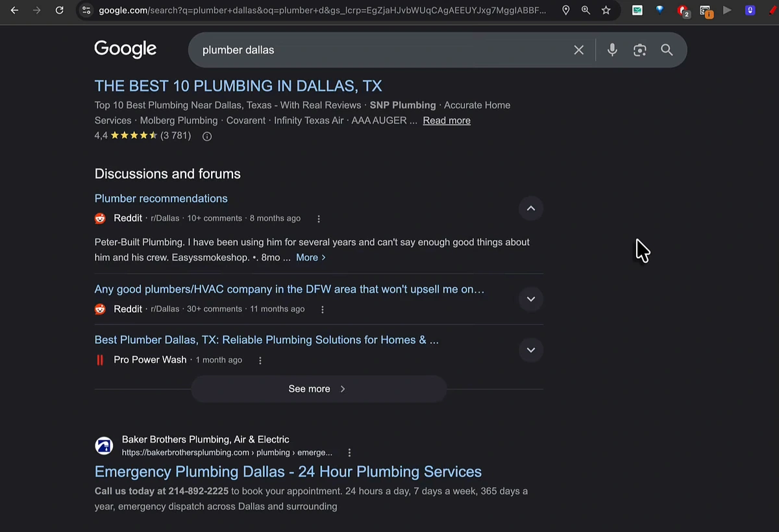Click in the plumber dallas search field
Image resolution: width=779 pixels, height=532 pixels.
383,50
